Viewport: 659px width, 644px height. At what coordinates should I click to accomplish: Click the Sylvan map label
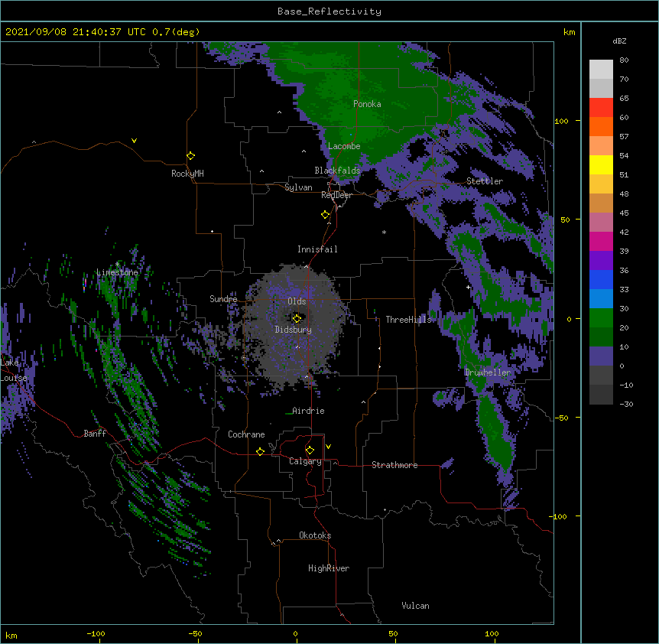pos(298,187)
